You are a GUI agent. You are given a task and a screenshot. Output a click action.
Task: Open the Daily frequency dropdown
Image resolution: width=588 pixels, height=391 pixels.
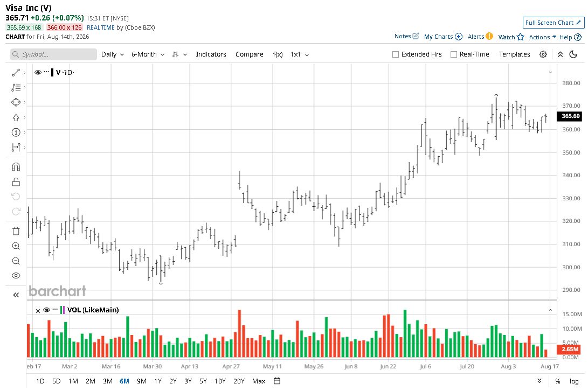pos(113,54)
